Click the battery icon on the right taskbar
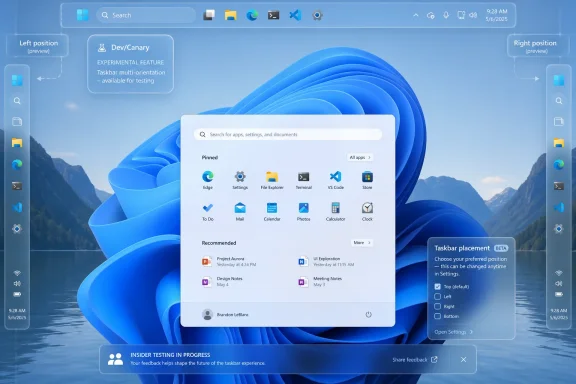The height and width of the screenshot is (384, 576). 559,294
